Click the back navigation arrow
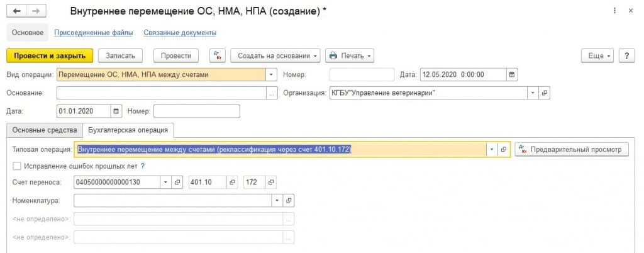 (17, 12)
